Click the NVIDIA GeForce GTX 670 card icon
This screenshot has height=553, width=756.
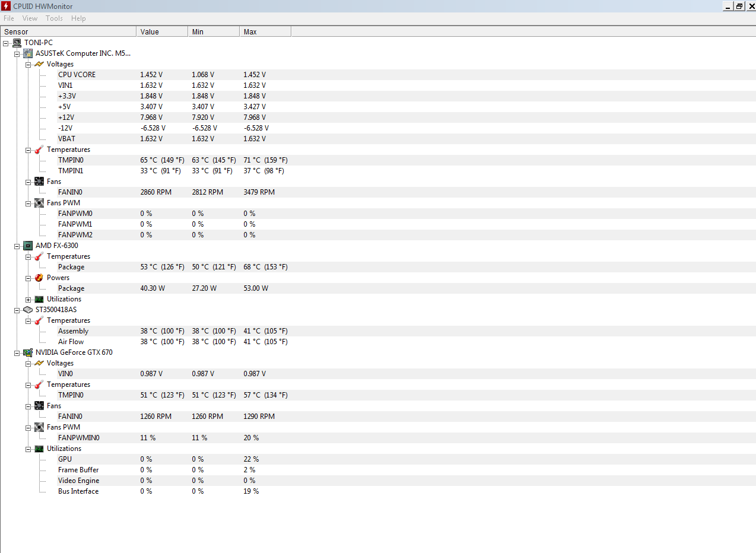(x=28, y=352)
